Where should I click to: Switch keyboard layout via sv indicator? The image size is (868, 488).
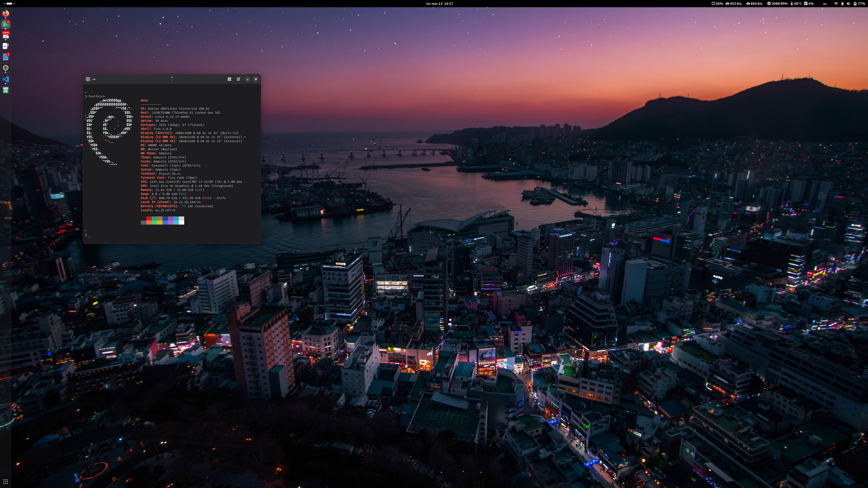pos(825,4)
